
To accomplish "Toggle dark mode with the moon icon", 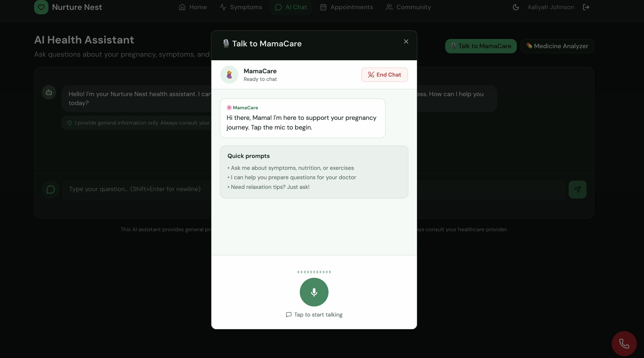I will click(516, 7).
